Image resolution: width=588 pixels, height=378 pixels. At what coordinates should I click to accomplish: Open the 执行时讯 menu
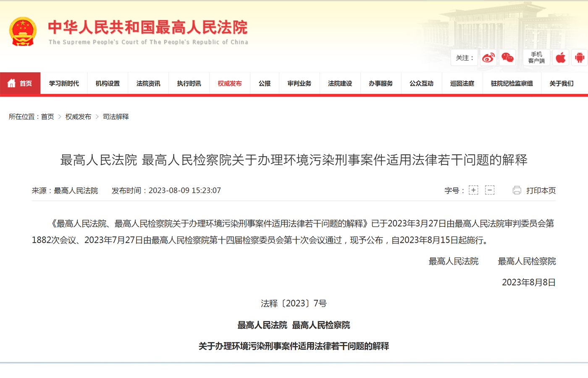189,84
